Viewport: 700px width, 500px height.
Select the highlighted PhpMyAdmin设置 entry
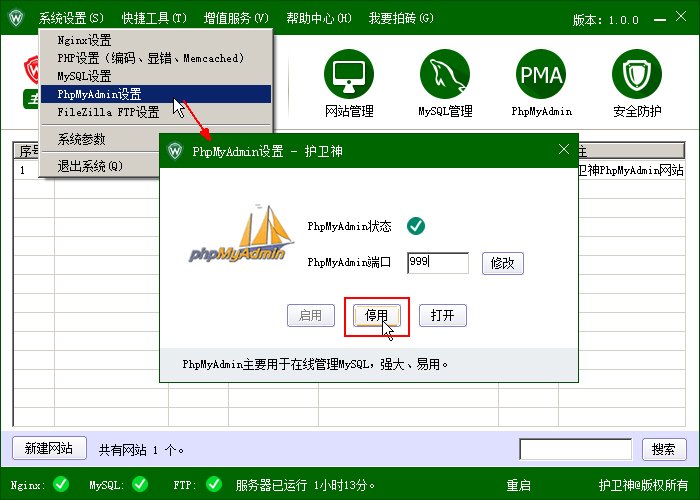[156, 94]
